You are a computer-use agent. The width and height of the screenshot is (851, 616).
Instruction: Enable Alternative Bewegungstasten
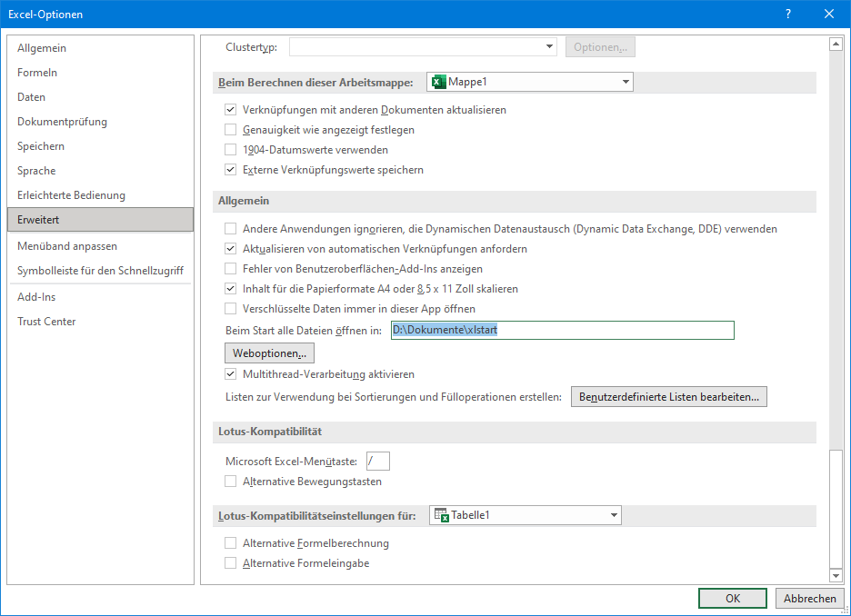click(x=231, y=482)
